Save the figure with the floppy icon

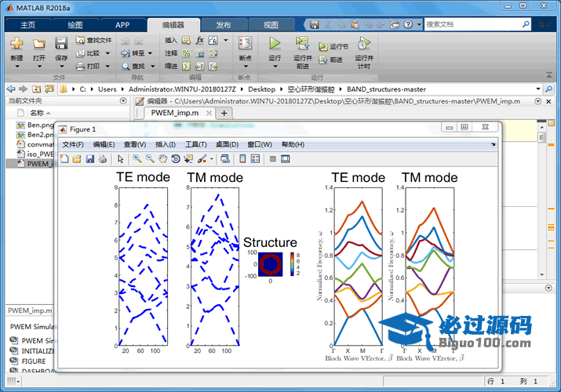89,159
